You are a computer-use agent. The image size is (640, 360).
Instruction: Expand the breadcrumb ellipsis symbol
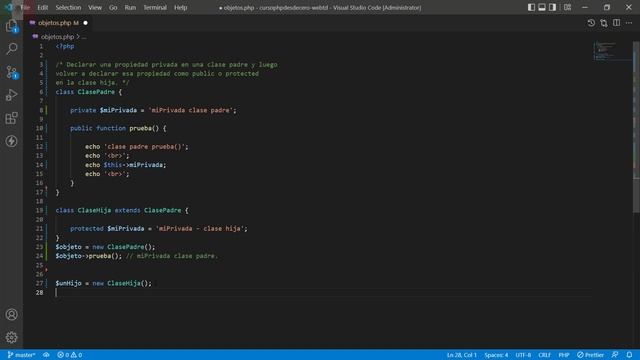pyautogui.click(x=84, y=37)
